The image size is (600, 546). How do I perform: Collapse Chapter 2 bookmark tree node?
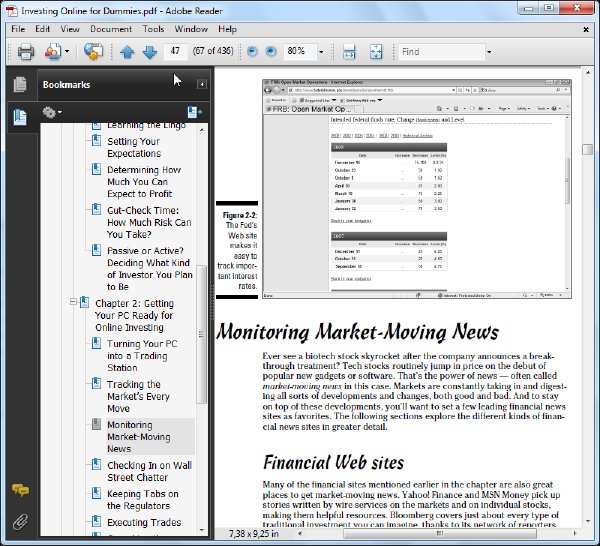click(73, 302)
